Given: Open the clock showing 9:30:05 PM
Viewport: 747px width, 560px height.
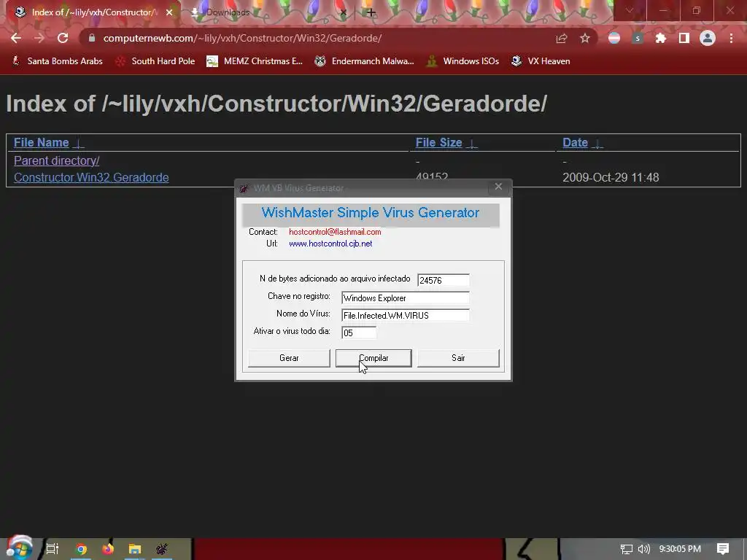Looking at the screenshot, I should click(x=680, y=549).
